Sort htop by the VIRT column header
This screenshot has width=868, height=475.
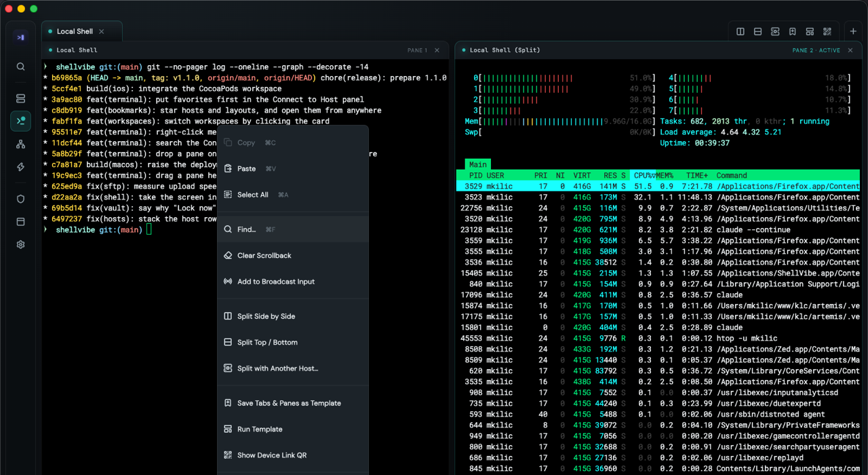click(x=582, y=175)
